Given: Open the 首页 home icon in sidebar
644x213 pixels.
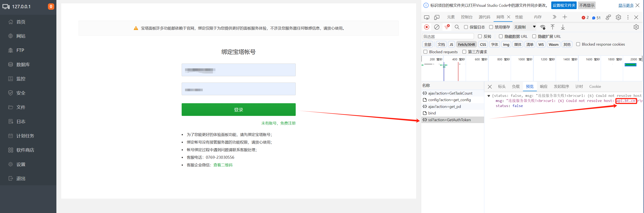Looking at the screenshot, I should coord(11,22).
